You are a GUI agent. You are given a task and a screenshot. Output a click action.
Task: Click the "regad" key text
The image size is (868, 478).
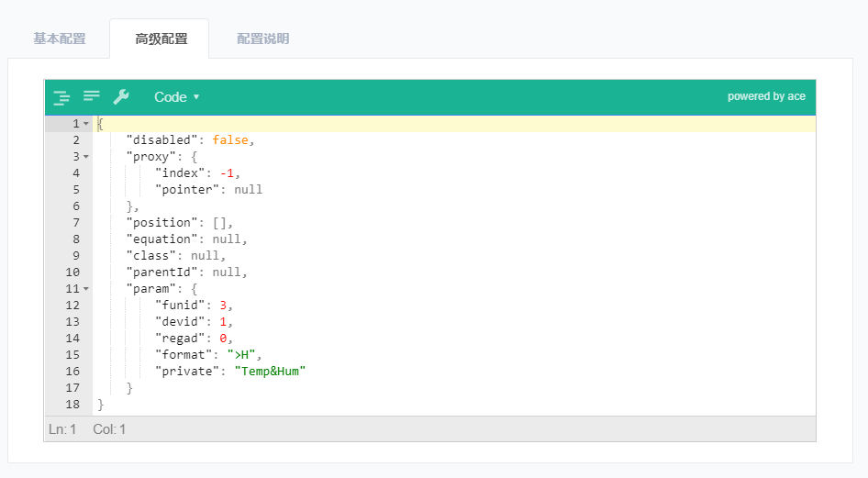[x=180, y=338]
